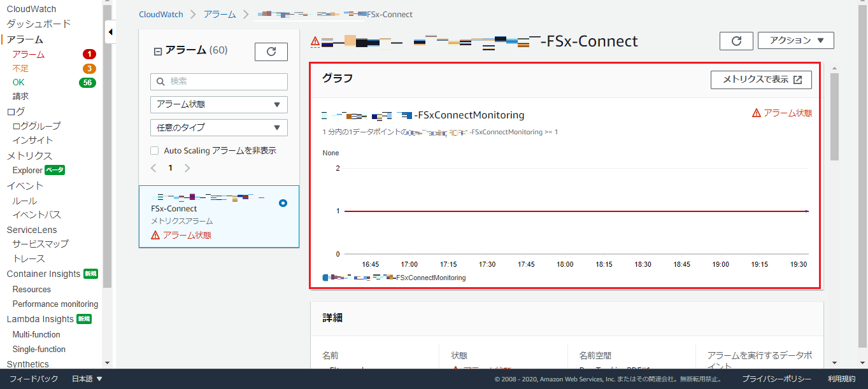Viewport: 868px width, 389px height.
Task: Open 利用規約 footer link
Action: 842,379
